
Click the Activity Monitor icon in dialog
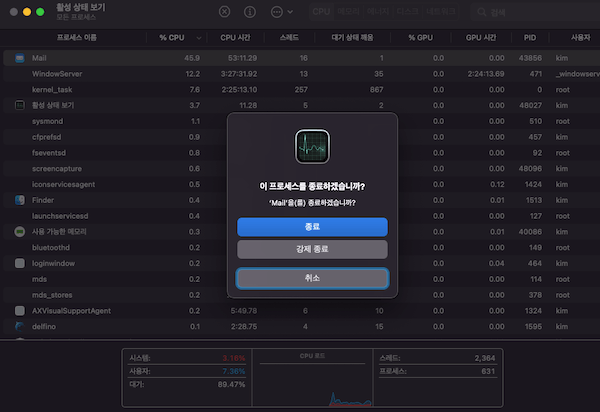(x=312, y=146)
